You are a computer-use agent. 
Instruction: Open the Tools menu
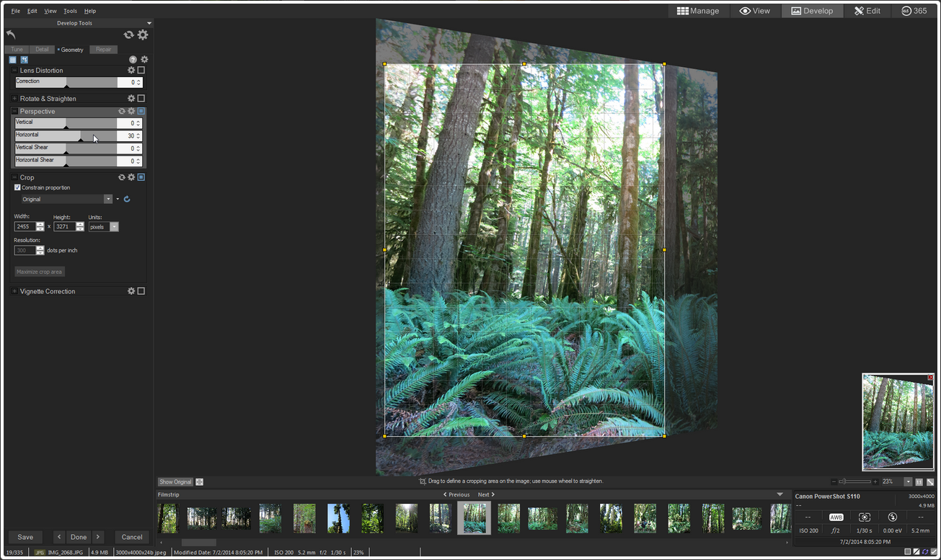[x=70, y=11]
